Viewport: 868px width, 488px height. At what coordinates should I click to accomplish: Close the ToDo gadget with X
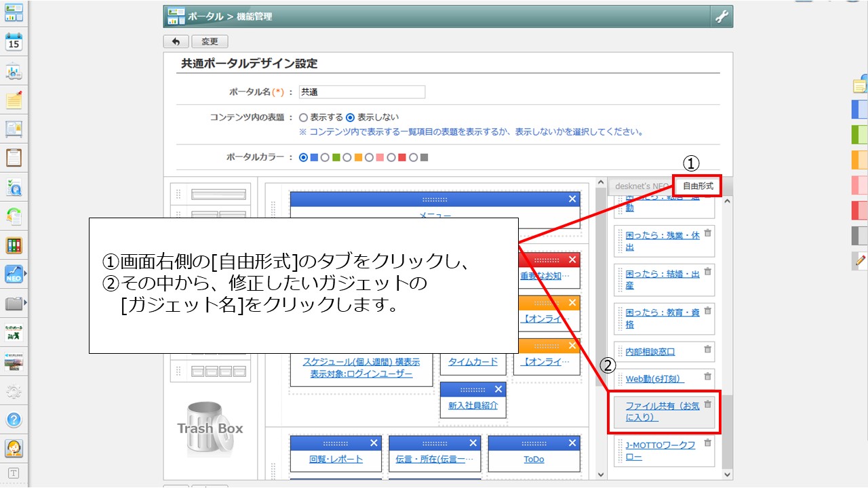tap(572, 443)
